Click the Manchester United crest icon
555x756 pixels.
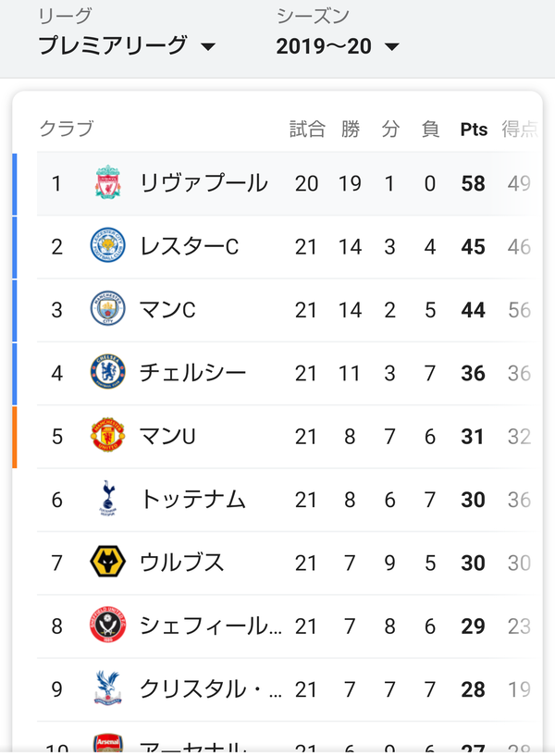tap(107, 436)
